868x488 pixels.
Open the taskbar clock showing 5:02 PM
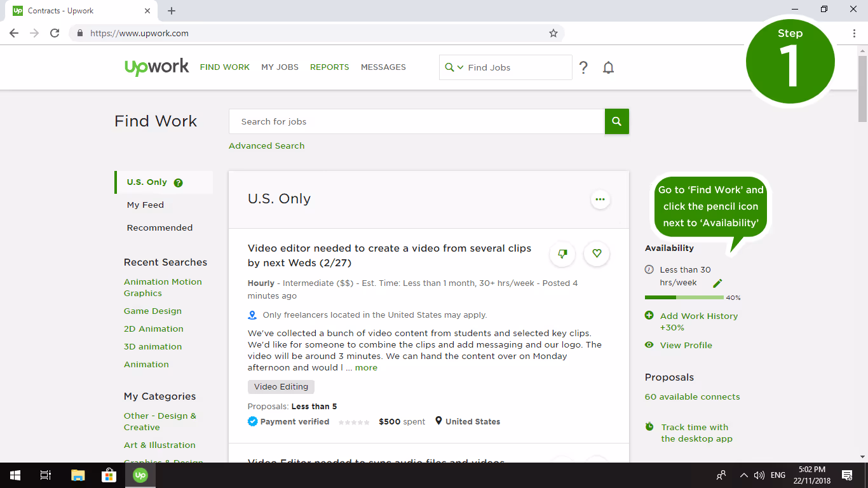pyautogui.click(x=811, y=475)
